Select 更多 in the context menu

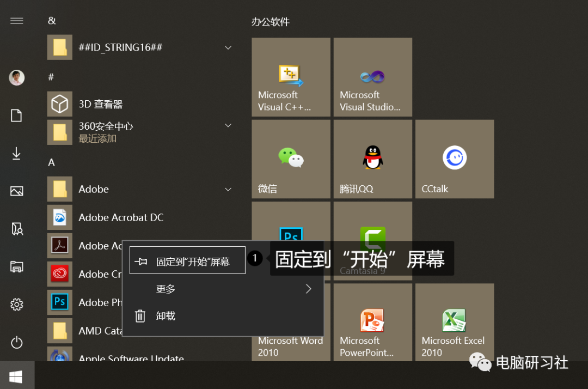click(223, 289)
